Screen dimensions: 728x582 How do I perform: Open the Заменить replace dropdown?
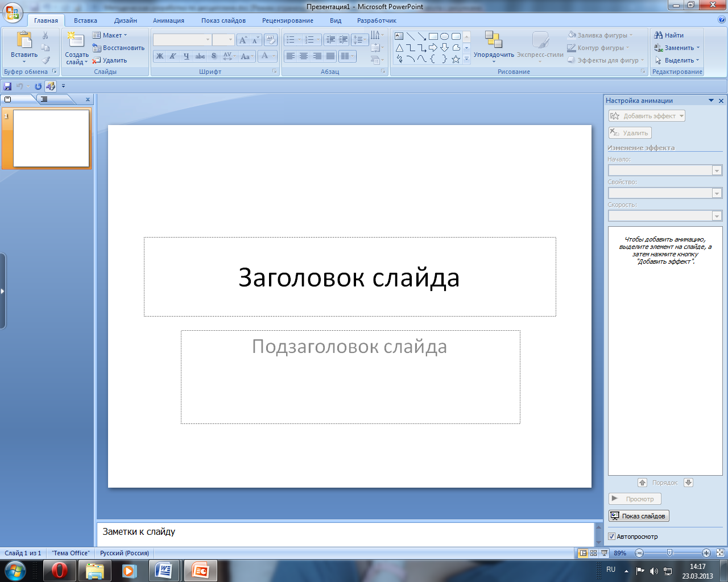tap(677, 48)
